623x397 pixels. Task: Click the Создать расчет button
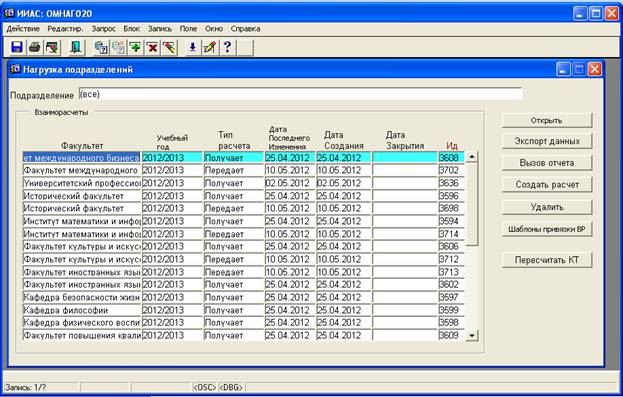547,184
